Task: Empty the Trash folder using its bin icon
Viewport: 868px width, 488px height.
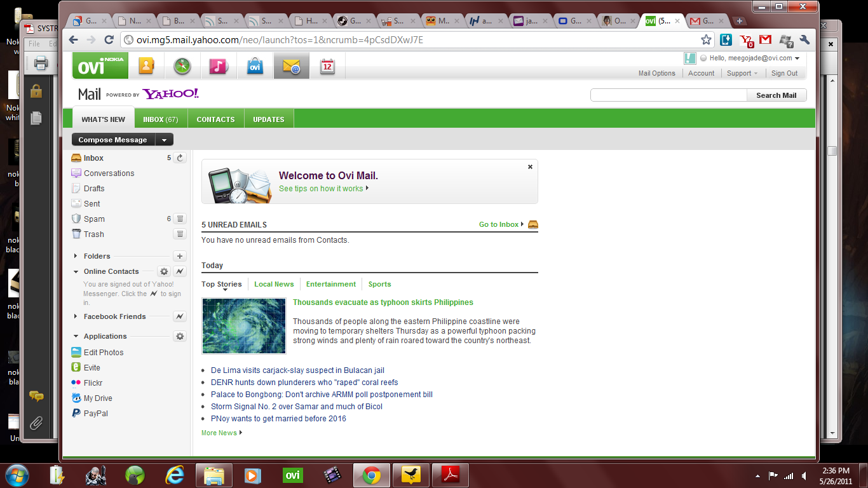Action: tap(180, 234)
